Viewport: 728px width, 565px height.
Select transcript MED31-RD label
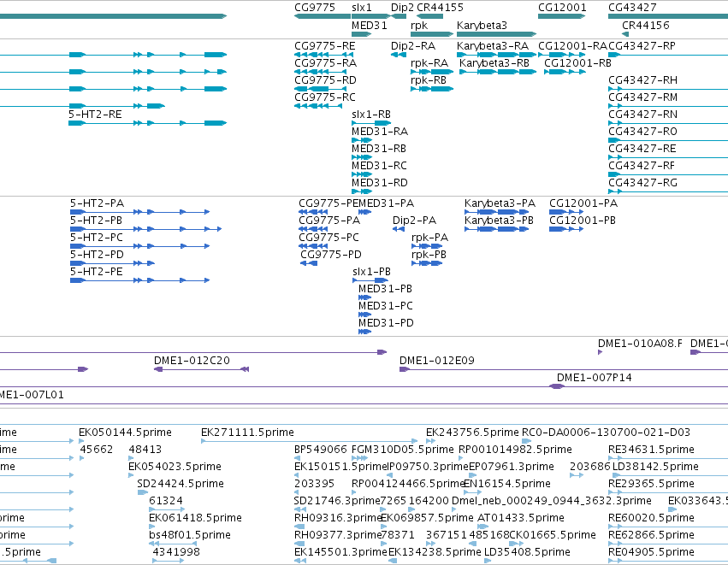pyautogui.click(x=379, y=183)
